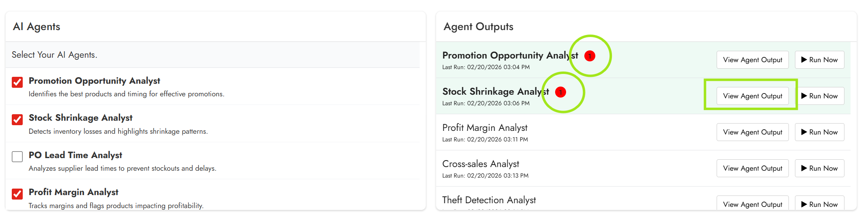
Task: Run the Theft Detection Analyst now
Action: [819, 204]
